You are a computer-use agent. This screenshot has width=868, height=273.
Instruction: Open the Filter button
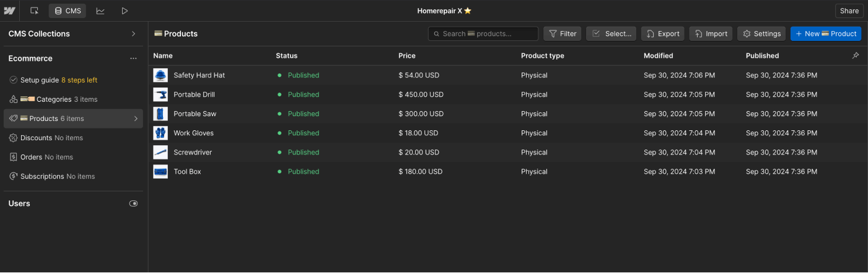pos(562,34)
